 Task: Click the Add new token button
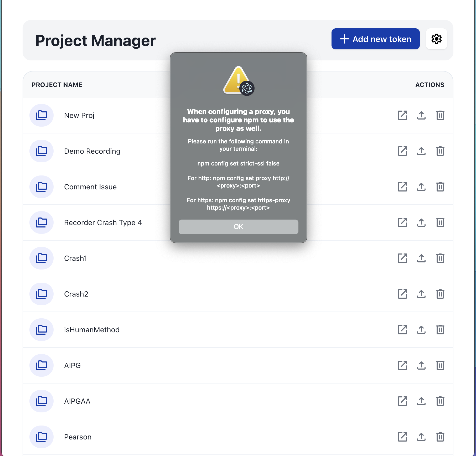coord(375,39)
